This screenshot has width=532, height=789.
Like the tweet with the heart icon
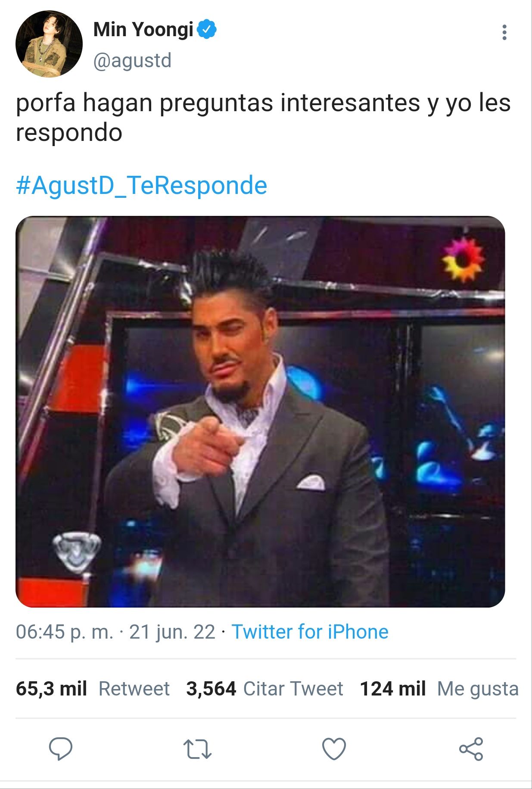(x=334, y=748)
